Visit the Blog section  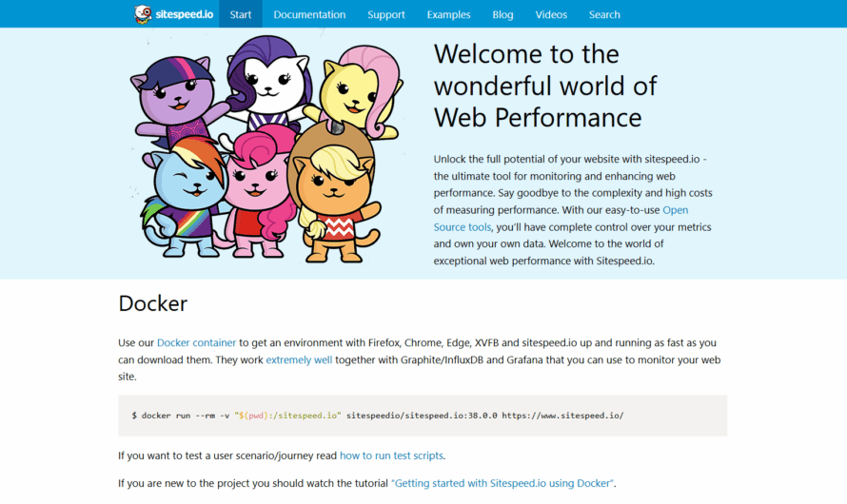(502, 14)
